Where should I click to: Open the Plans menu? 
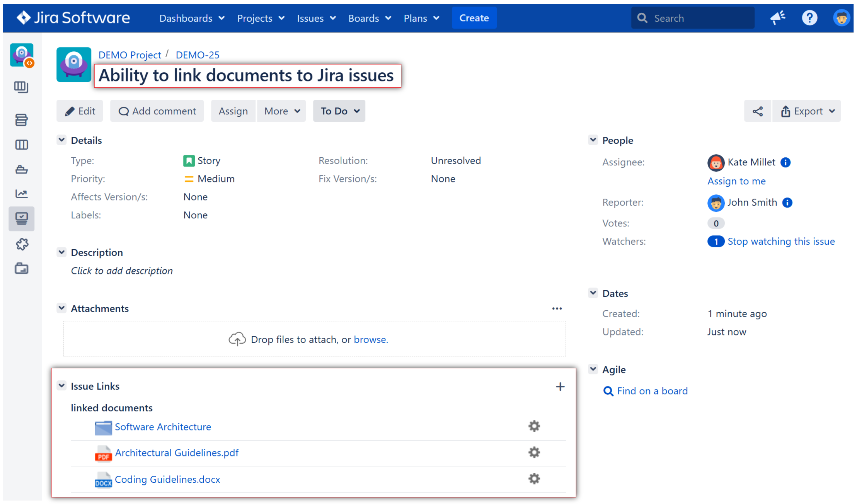pyautogui.click(x=421, y=18)
